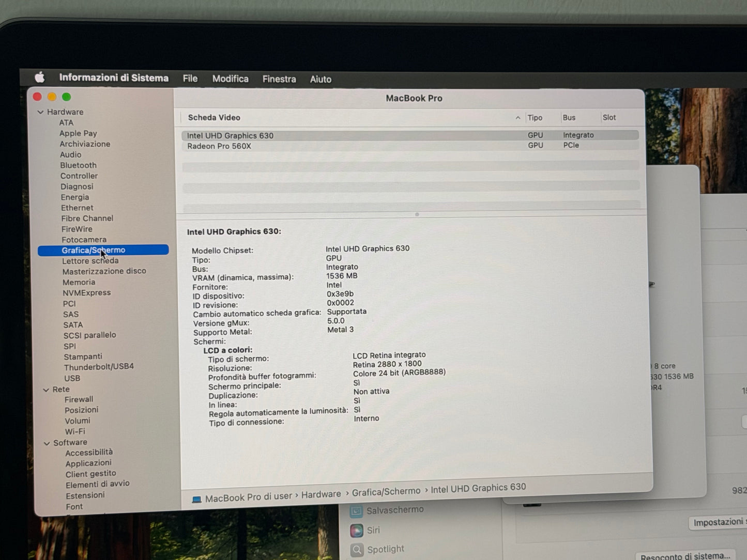Sort by Tipo column header

535,118
